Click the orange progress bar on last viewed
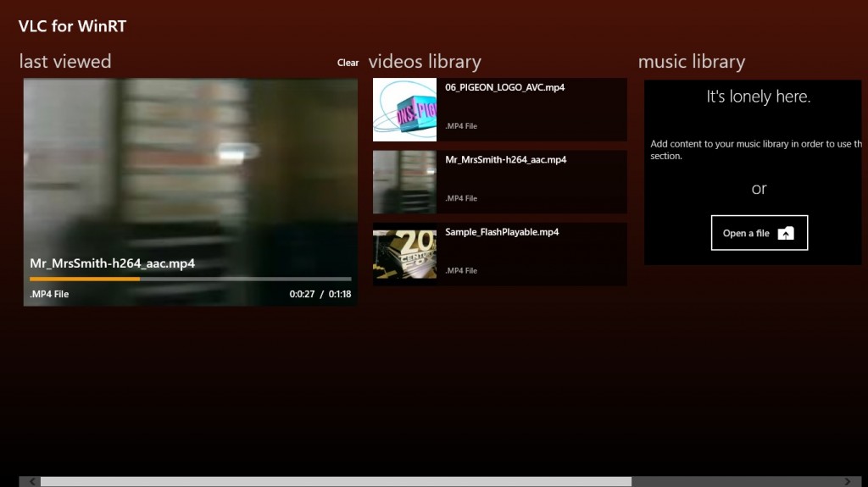Image resolution: width=868 pixels, height=487 pixels. 85,279
